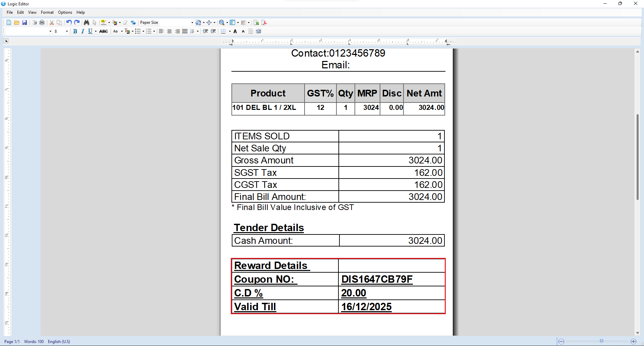
Task: Expand the font name dropdown
Action: pos(50,31)
